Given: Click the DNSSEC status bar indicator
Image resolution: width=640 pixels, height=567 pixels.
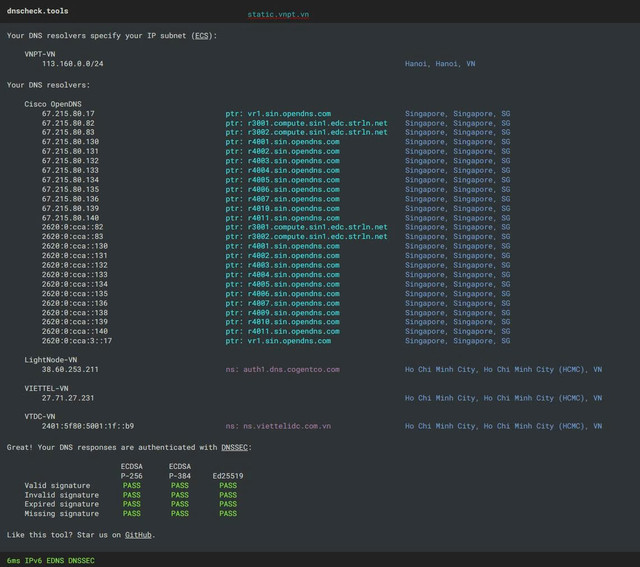Looking at the screenshot, I should [x=81, y=561].
